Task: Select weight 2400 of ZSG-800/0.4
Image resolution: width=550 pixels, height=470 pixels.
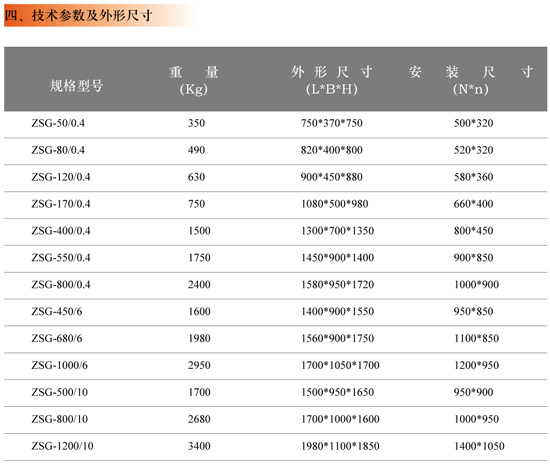Action: point(199,284)
